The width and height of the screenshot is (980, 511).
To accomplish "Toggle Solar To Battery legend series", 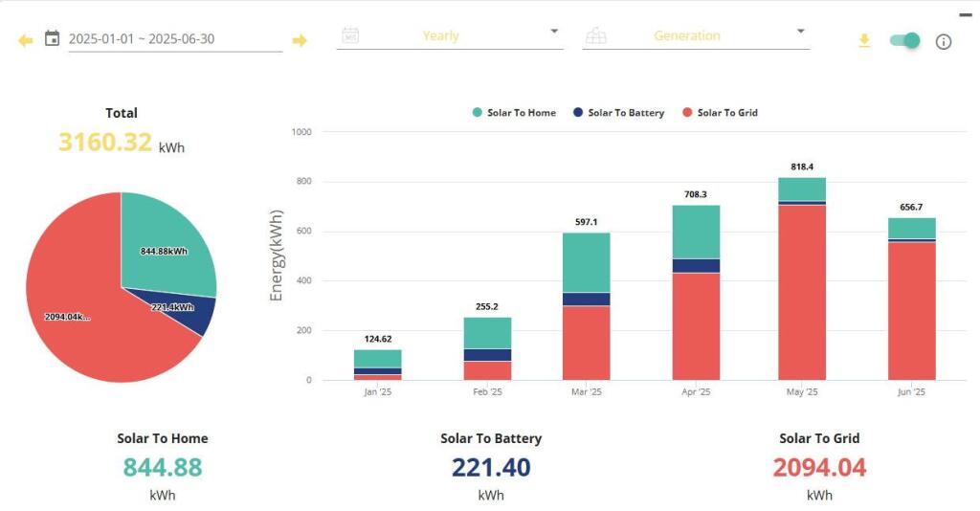I will pyautogui.click(x=618, y=113).
